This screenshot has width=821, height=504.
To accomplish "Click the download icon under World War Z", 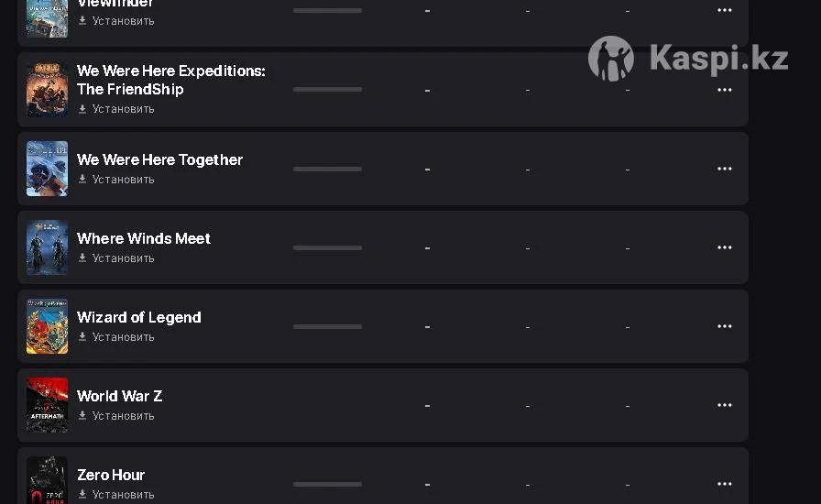I will tap(82, 416).
